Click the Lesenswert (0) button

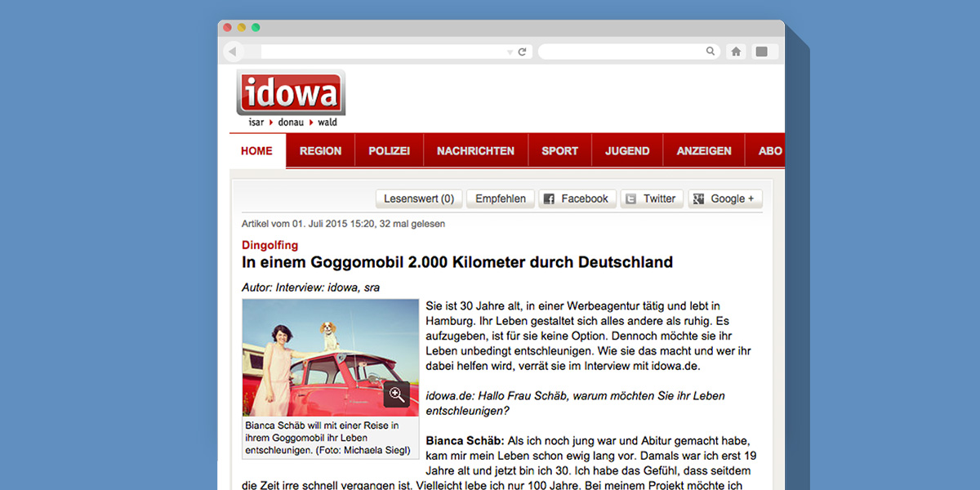coord(419,198)
